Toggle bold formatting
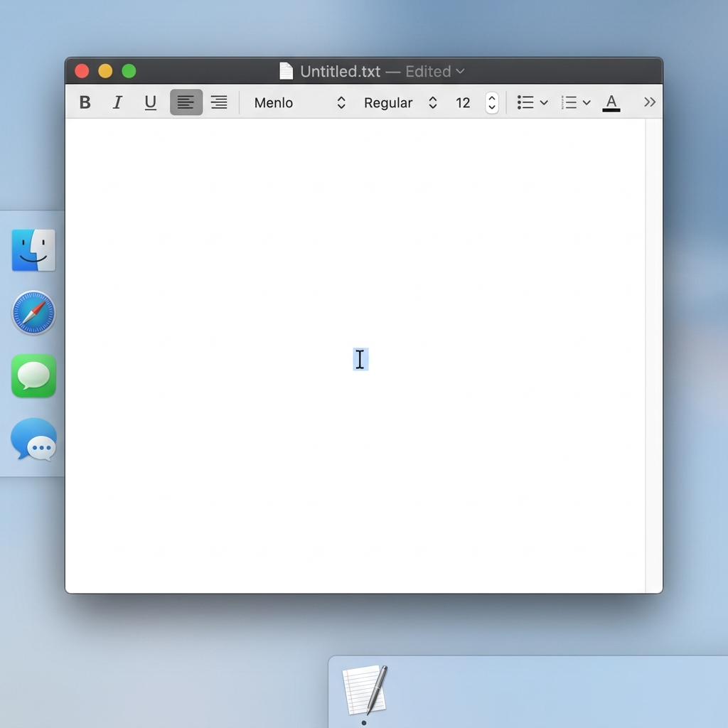728x728 pixels. point(85,102)
